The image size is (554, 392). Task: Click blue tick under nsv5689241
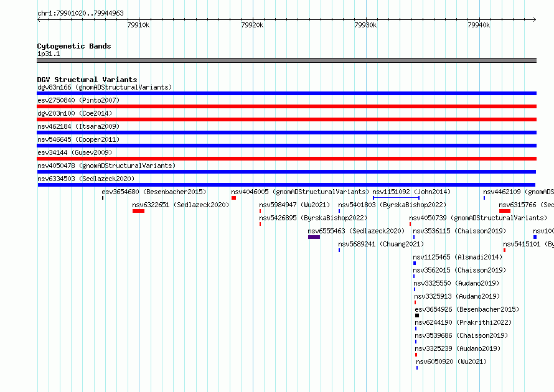tap(339, 250)
